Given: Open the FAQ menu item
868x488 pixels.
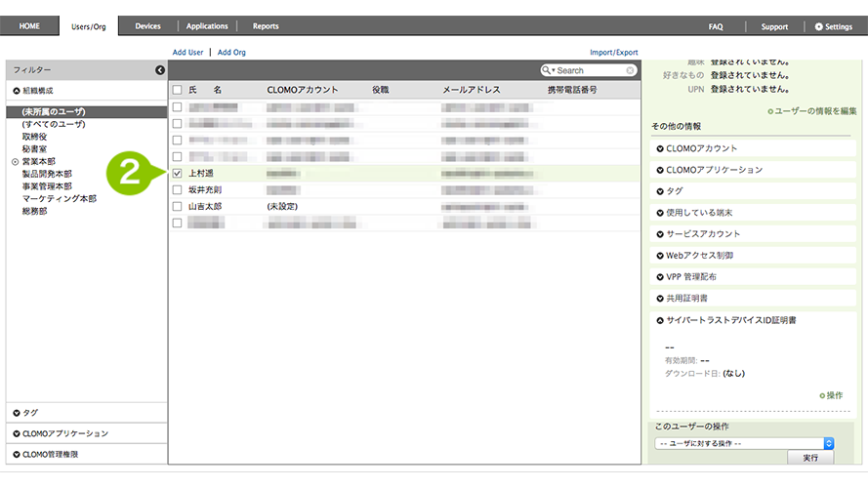Looking at the screenshot, I should click(716, 26).
